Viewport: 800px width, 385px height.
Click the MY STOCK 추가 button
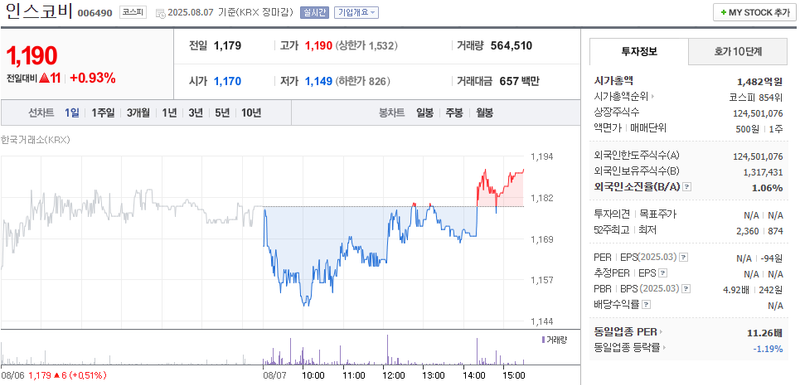pos(754,13)
